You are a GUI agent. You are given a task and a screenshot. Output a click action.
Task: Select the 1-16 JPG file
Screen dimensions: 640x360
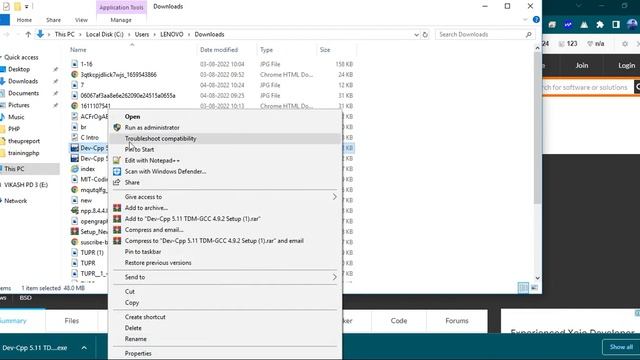pyautogui.click(x=86, y=64)
